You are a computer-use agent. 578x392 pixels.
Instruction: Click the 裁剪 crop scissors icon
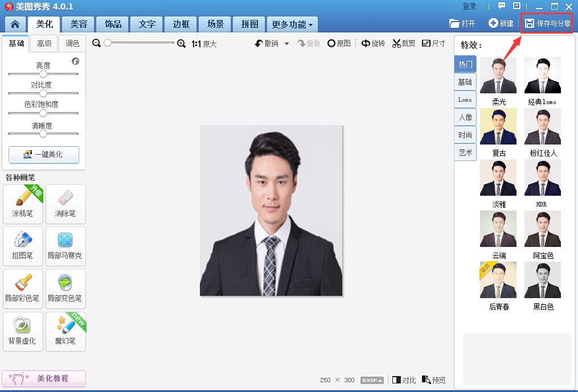pos(397,44)
